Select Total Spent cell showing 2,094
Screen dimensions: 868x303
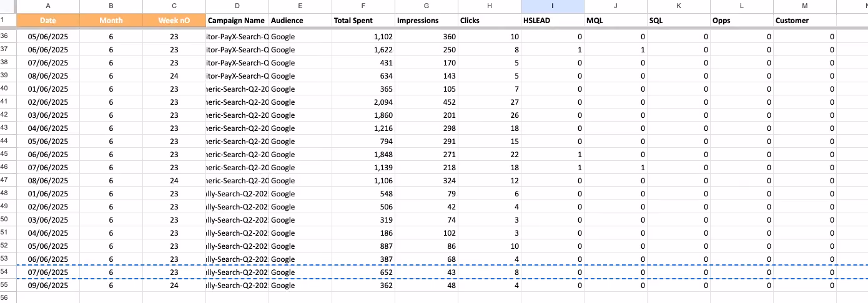tap(363, 102)
